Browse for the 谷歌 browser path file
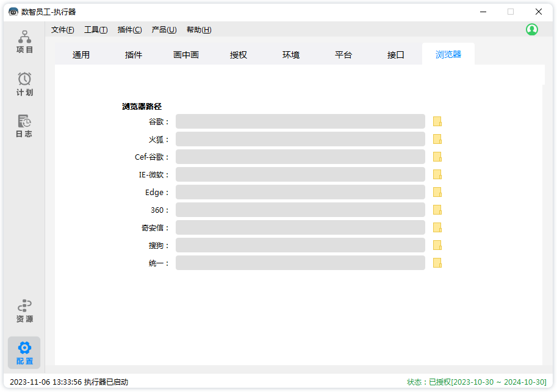The image size is (557, 392). coord(437,121)
